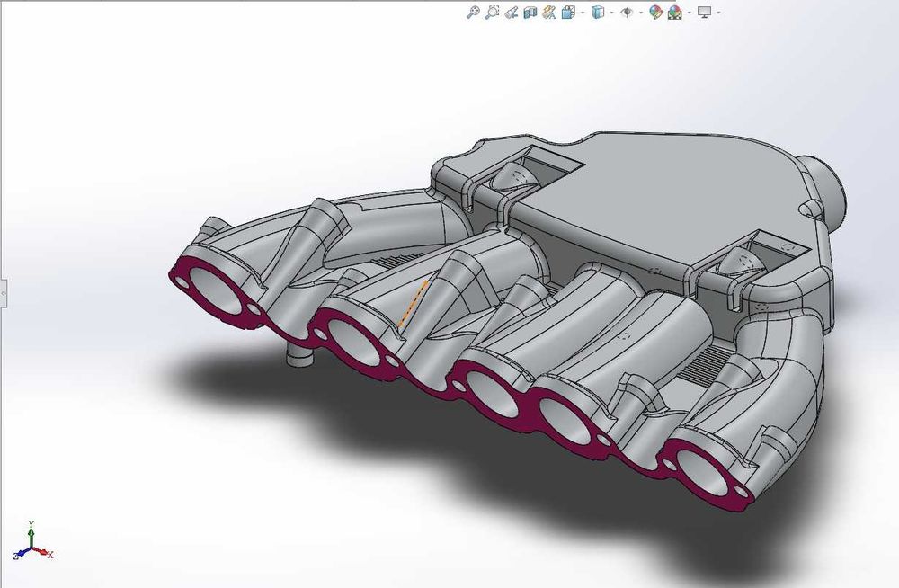Open Dynamic Annotation Views

click(549, 12)
